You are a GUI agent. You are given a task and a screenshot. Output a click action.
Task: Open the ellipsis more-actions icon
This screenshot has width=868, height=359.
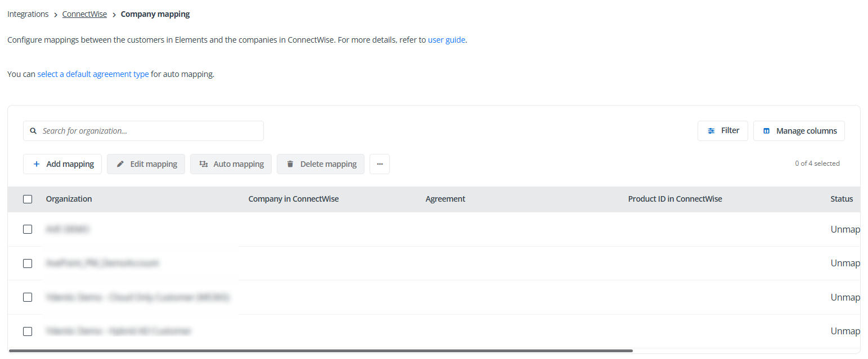(x=380, y=163)
